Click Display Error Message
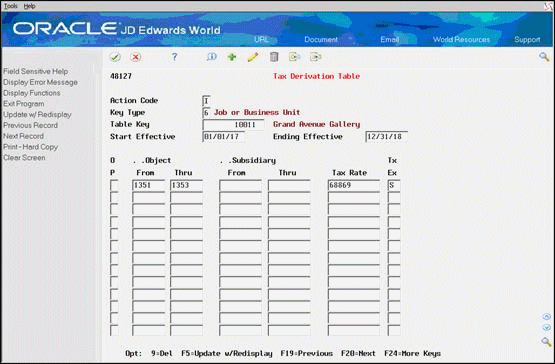555x364 pixels. (x=40, y=82)
